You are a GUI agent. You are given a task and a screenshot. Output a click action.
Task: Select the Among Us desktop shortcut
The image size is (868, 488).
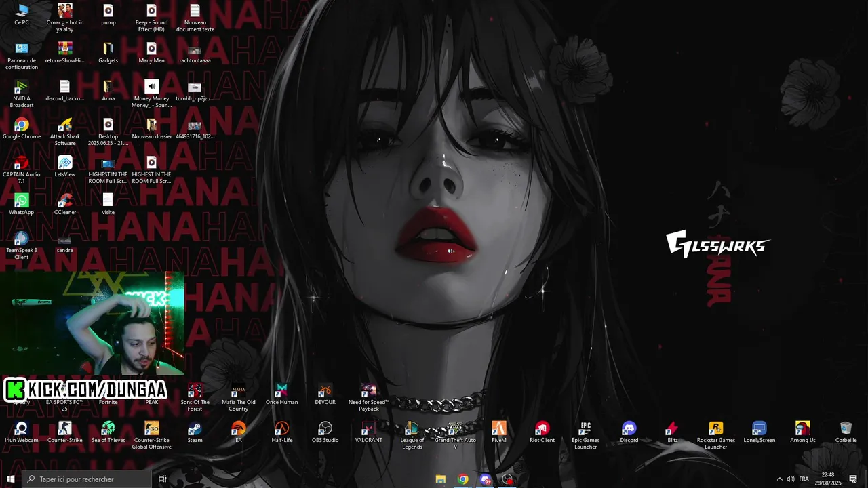pos(803,432)
